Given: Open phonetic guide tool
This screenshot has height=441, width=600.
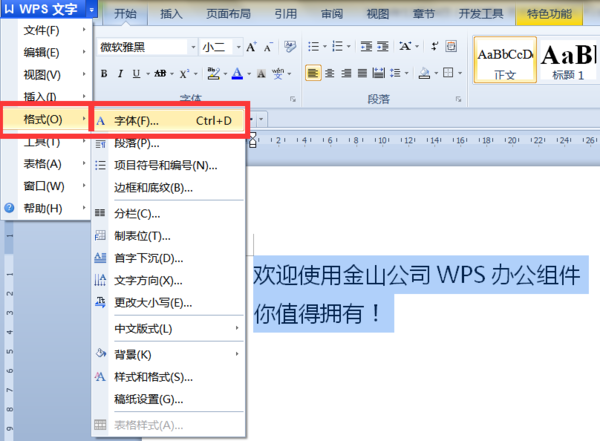Looking at the screenshot, I should click(278, 73).
